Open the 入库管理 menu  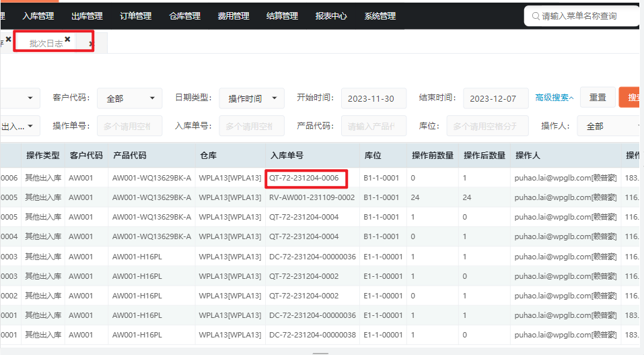tap(38, 16)
